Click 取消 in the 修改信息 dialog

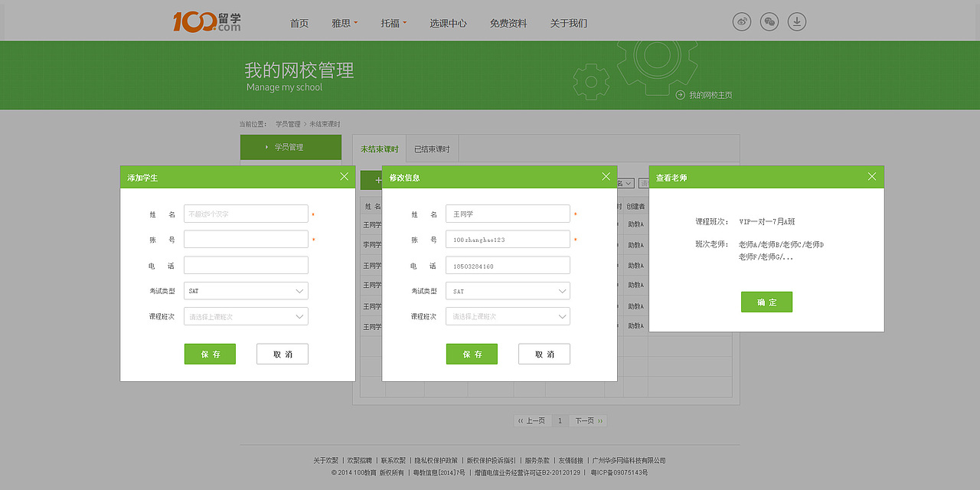point(544,354)
